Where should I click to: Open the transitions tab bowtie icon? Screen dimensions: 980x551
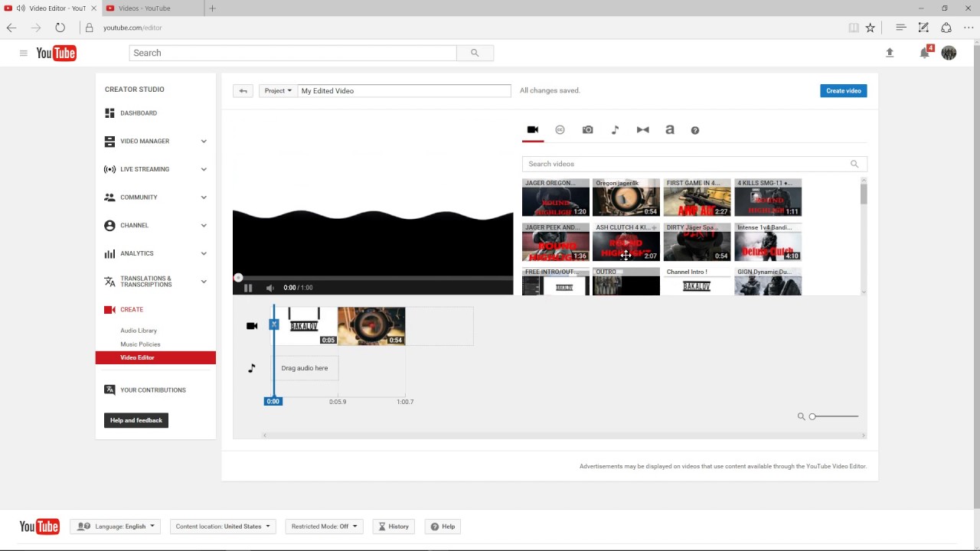pos(642,130)
